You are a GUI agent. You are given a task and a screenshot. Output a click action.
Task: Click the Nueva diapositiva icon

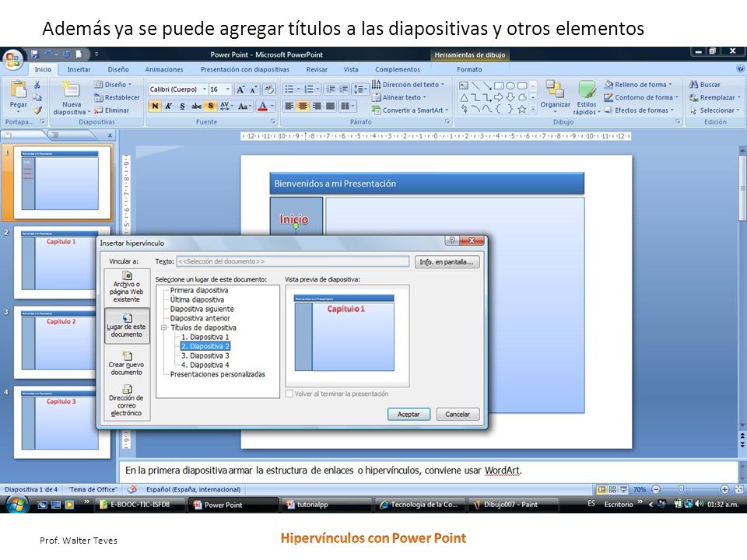point(72,89)
